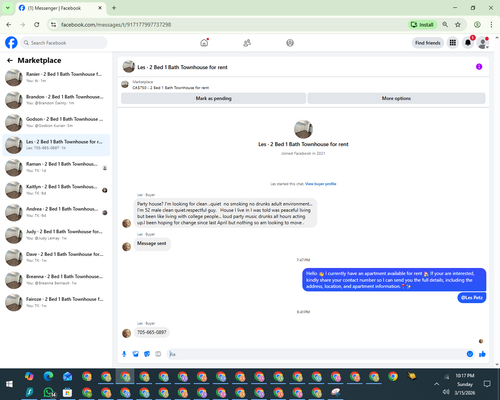
Task: Expand the tab search dropdown arrow
Action: [x=8, y=8]
